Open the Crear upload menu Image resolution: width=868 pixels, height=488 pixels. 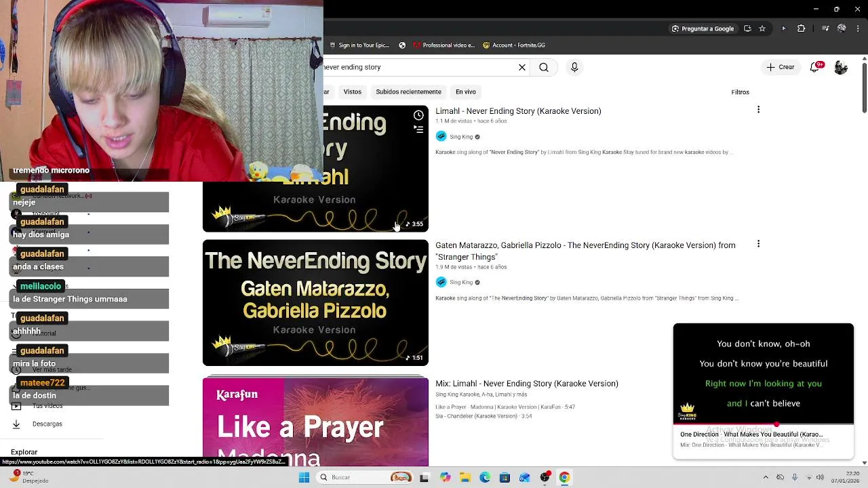point(781,67)
